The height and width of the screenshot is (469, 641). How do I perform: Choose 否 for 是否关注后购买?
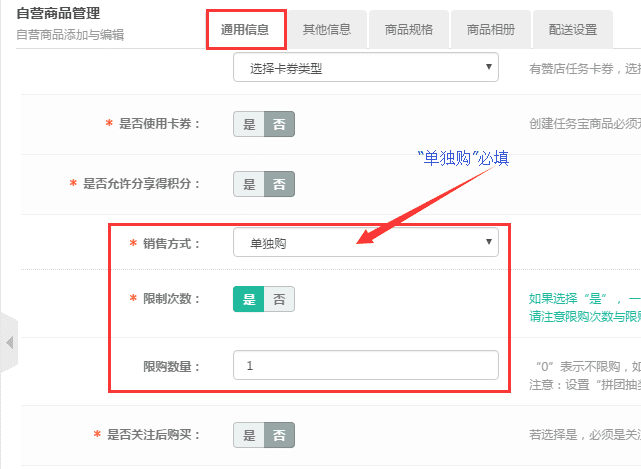click(279, 435)
